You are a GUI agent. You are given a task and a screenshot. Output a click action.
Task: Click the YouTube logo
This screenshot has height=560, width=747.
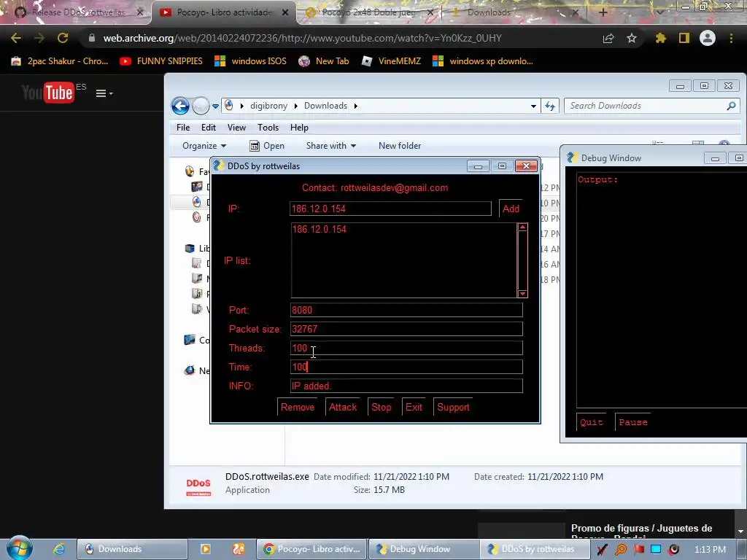pos(47,93)
